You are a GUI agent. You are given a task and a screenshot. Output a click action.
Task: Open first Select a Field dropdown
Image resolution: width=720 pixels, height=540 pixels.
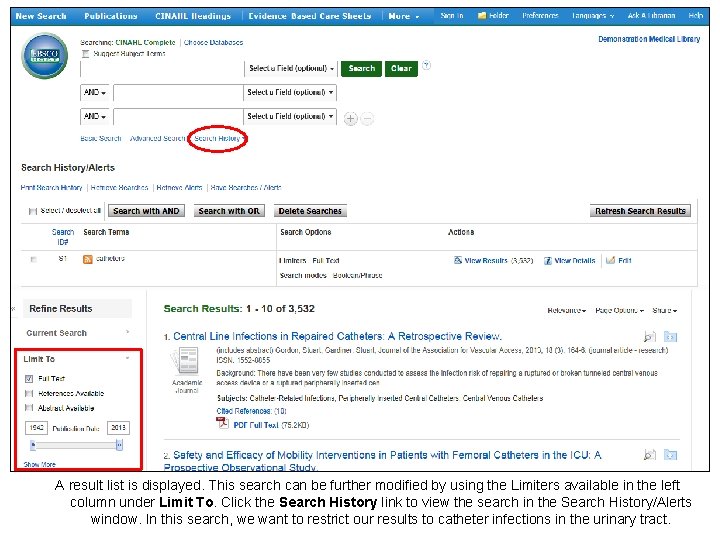[x=291, y=68]
